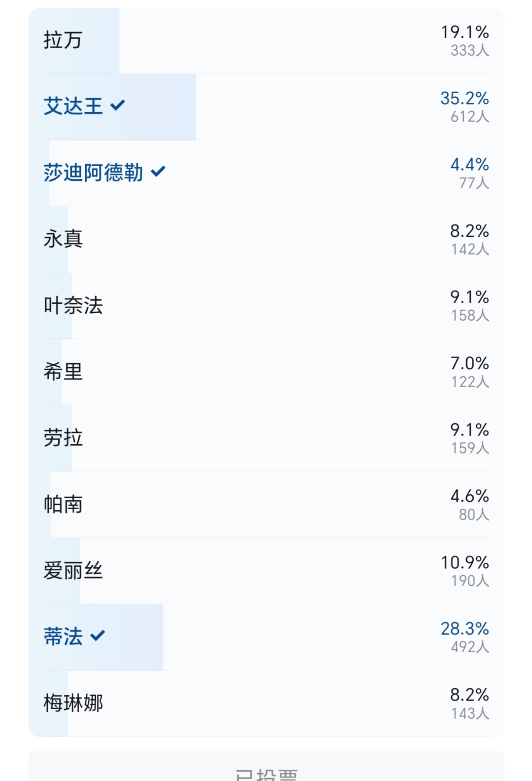Screen dimensions: 532x781
Task: Click the checkmark next to 蒂法
Action: pyautogui.click(x=97, y=636)
